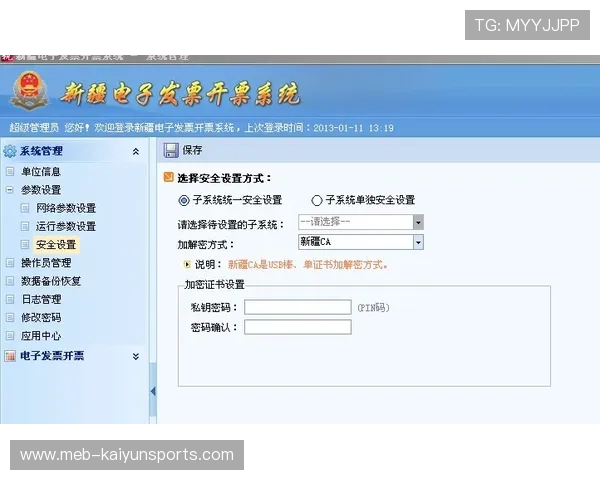Open the 请选择待设置的子系统 dropdown arrow
Screen dimensions: 600x480
click(x=418, y=222)
